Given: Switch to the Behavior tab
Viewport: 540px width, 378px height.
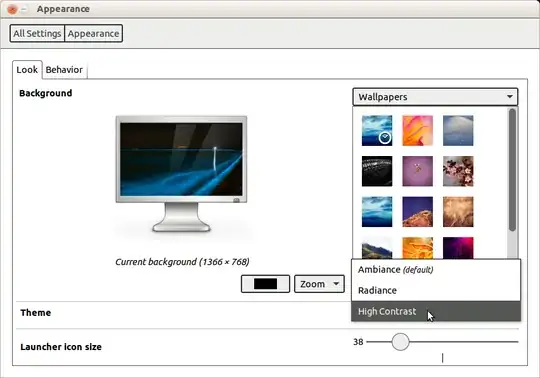Looking at the screenshot, I should tap(64, 70).
